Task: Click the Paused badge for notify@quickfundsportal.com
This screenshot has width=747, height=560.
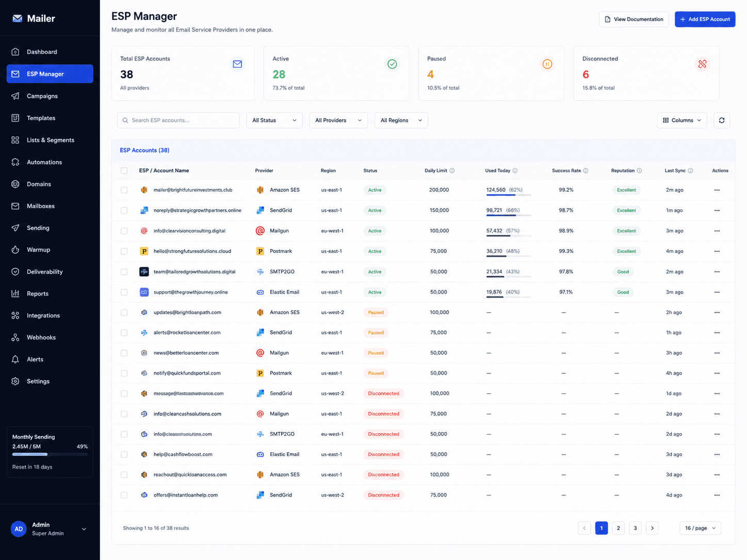Action: tap(376, 373)
